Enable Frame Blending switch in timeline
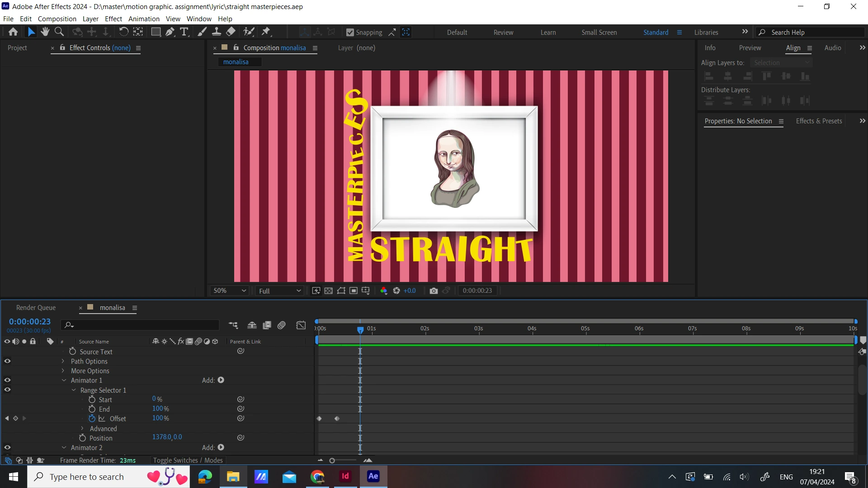The image size is (868, 488). tap(267, 325)
